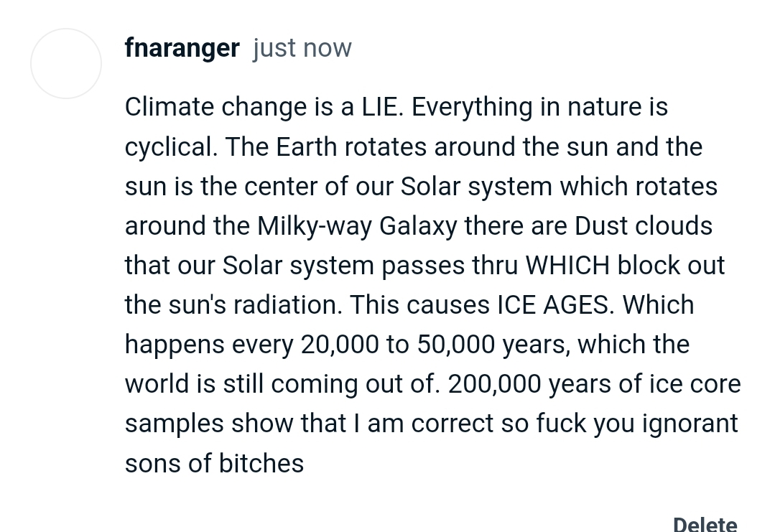Click the word "Earth" in the comment

[x=307, y=147]
